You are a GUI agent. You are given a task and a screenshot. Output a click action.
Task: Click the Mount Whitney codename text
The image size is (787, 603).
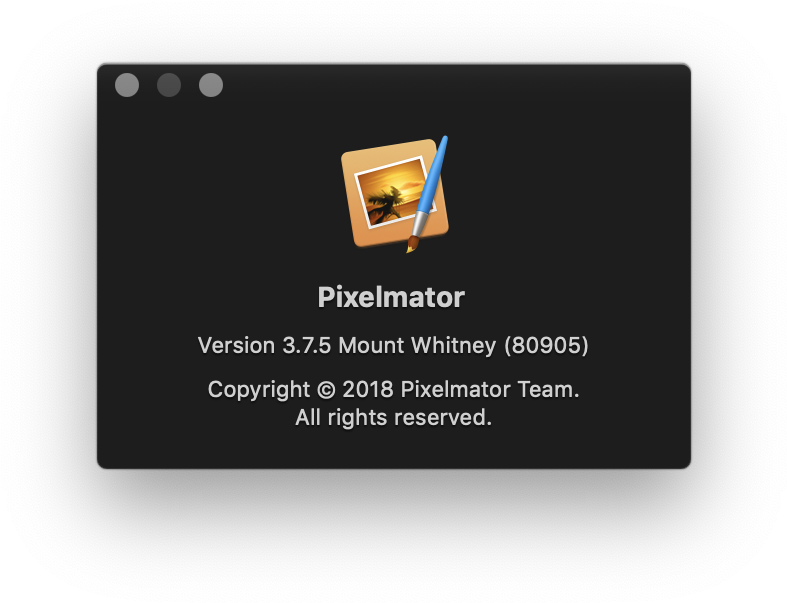coord(417,345)
